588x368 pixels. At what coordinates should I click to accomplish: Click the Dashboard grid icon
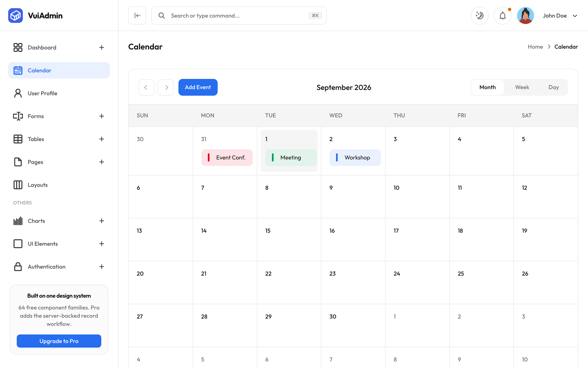[18, 47]
